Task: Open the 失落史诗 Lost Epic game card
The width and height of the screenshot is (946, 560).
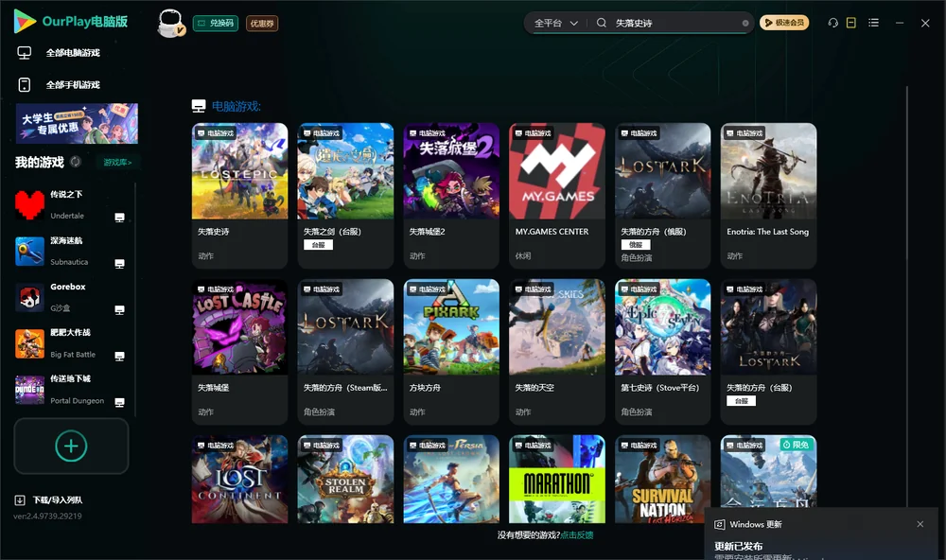Action: click(x=239, y=196)
